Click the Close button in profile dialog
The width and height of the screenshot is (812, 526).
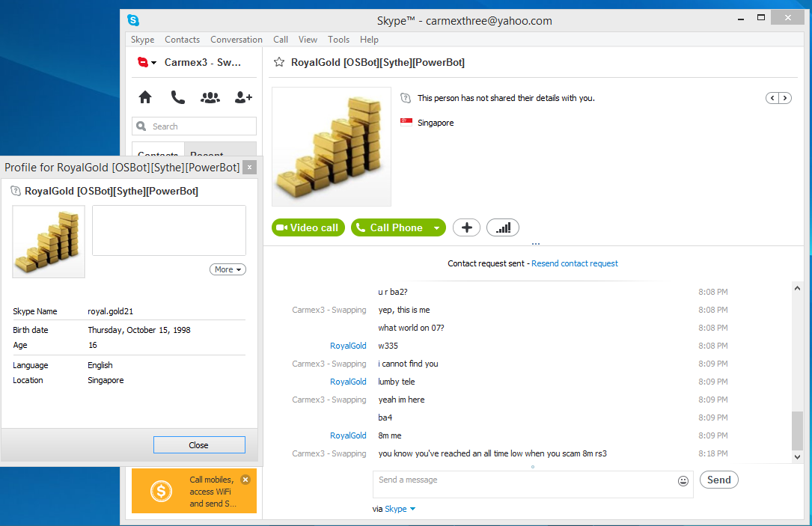(x=199, y=444)
